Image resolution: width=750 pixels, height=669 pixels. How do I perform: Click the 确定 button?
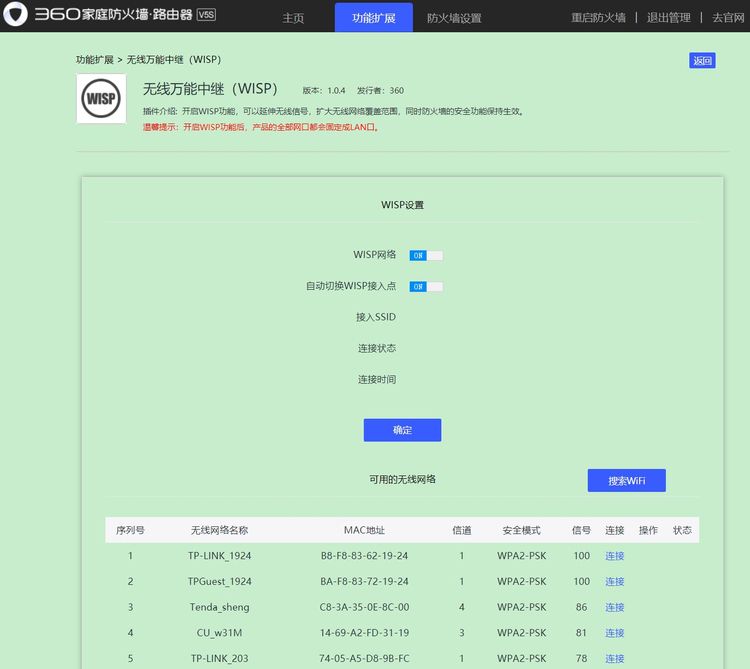[x=402, y=430]
